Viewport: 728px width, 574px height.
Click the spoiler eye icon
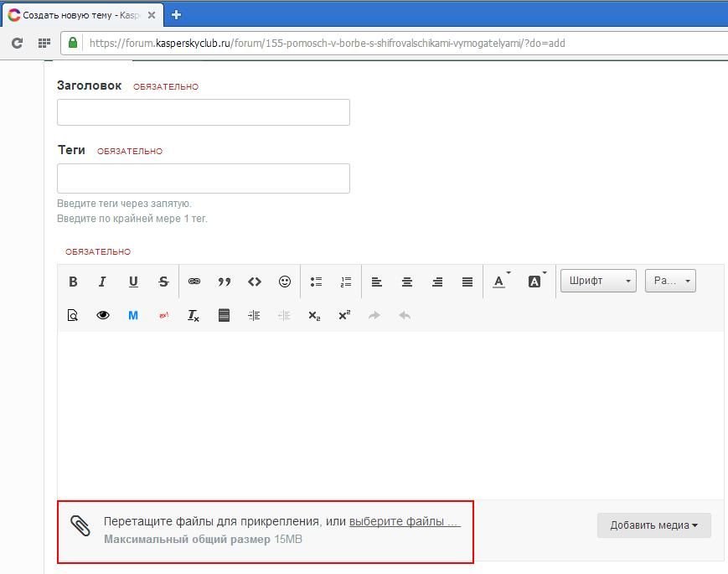[x=103, y=316]
